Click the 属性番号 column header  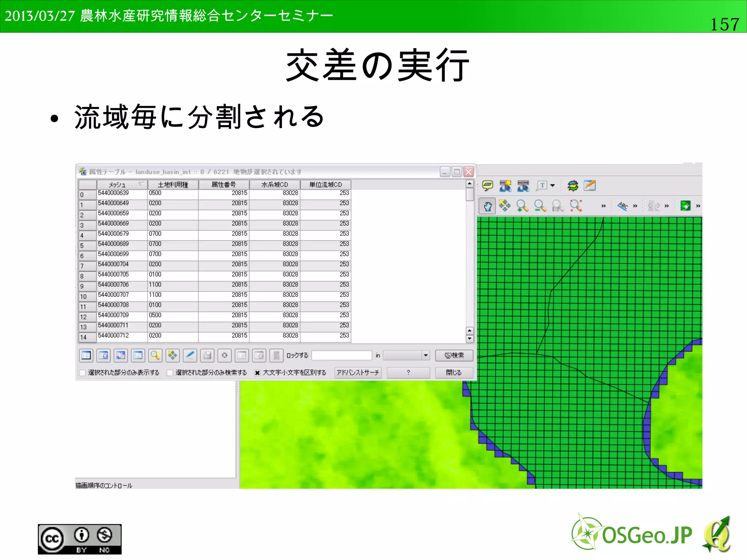[224, 185]
